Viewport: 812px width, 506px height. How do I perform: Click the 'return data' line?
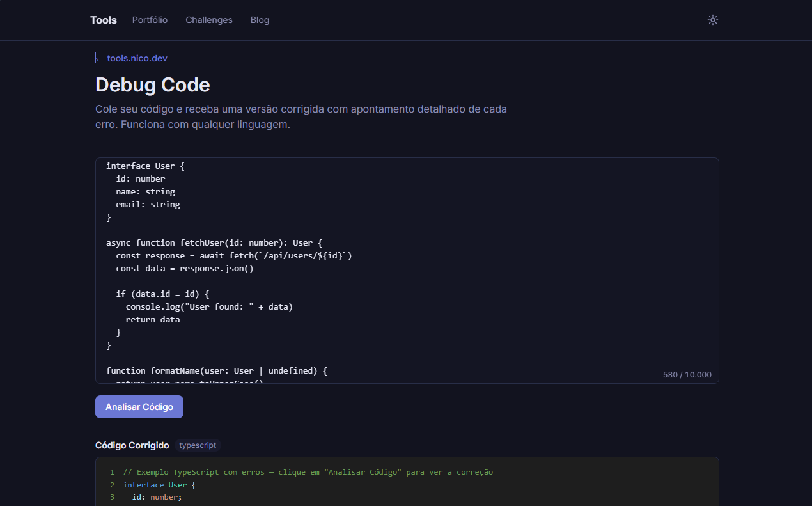pyautogui.click(x=153, y=319)
